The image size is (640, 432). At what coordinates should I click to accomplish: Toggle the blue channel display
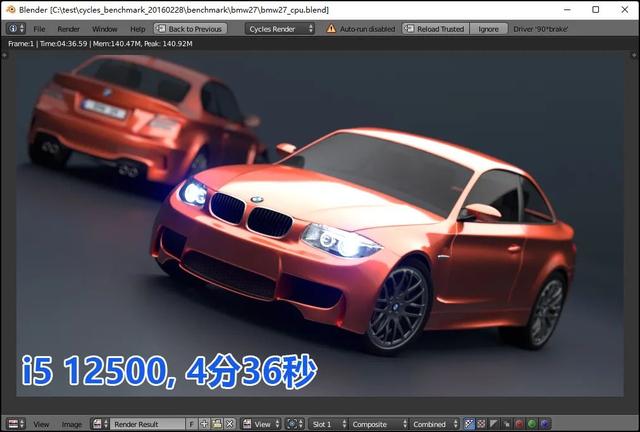(544, 424)
